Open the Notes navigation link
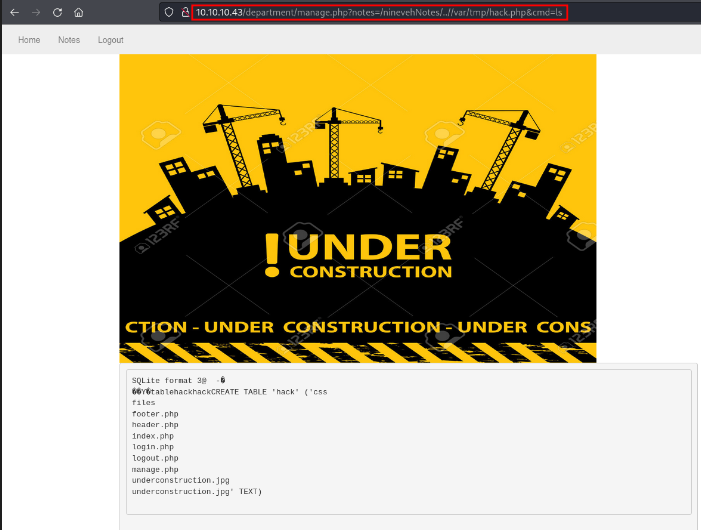Viewport: 701px width, 530px height. (69, 40)
